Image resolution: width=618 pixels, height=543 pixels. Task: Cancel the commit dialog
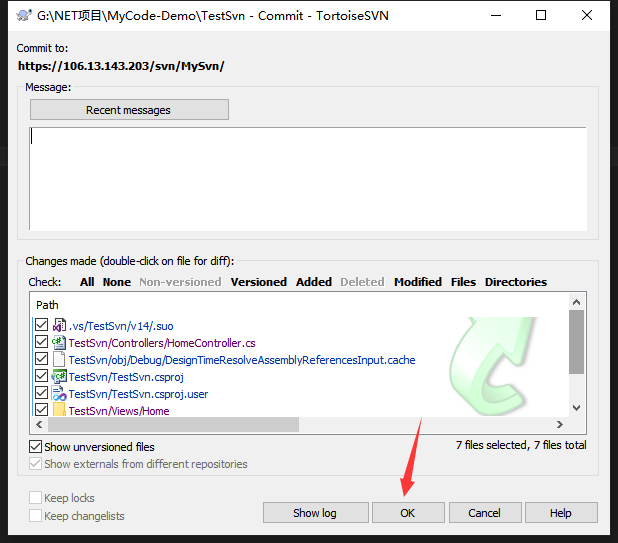485,513
